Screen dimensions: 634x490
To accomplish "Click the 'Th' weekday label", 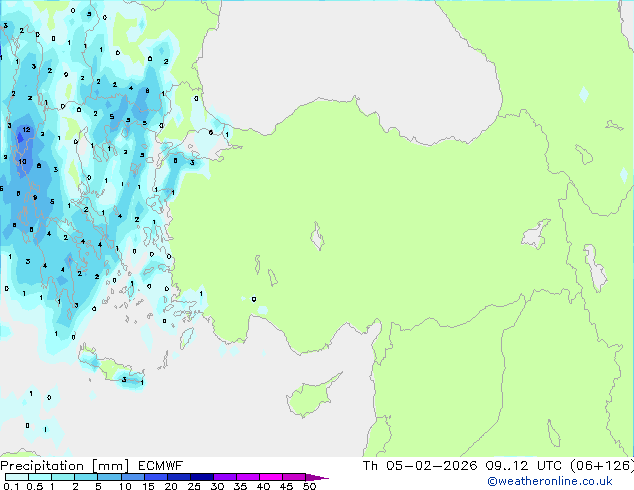I will 370,466.
